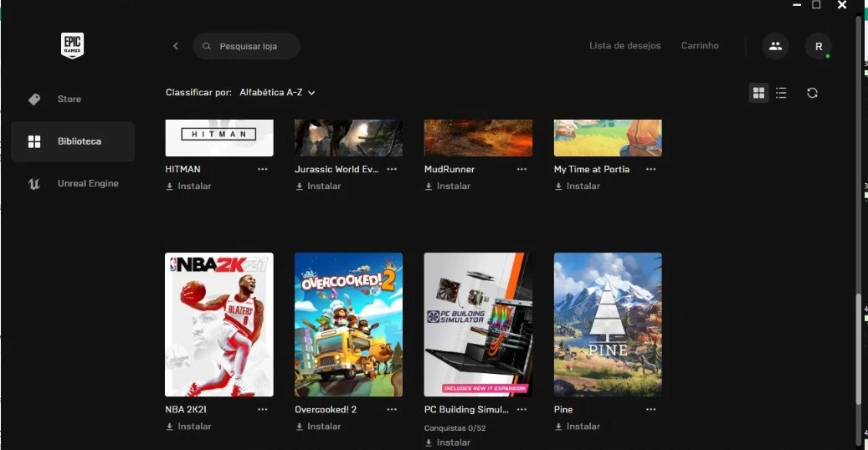Open the Carrinho link
The image size is (868, 450).
[x=700, y=46]
